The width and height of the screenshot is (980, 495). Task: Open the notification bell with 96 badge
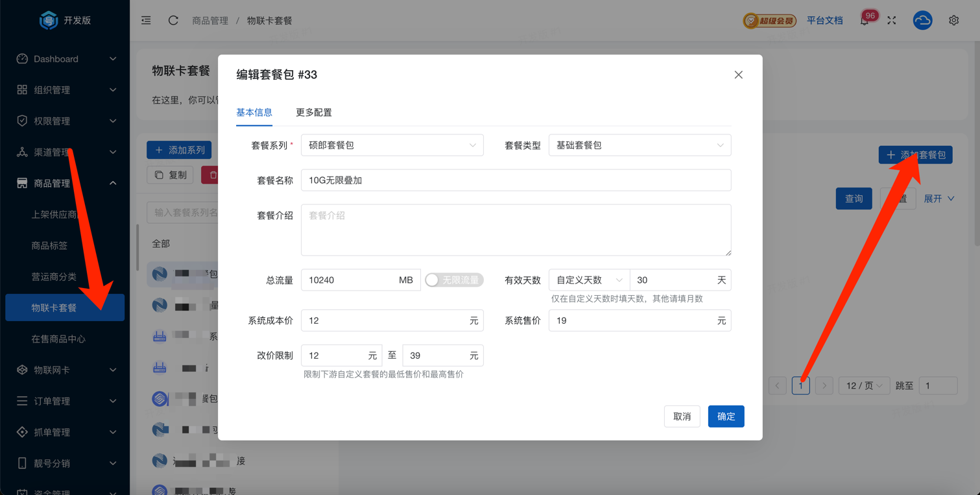coord(865,21)
